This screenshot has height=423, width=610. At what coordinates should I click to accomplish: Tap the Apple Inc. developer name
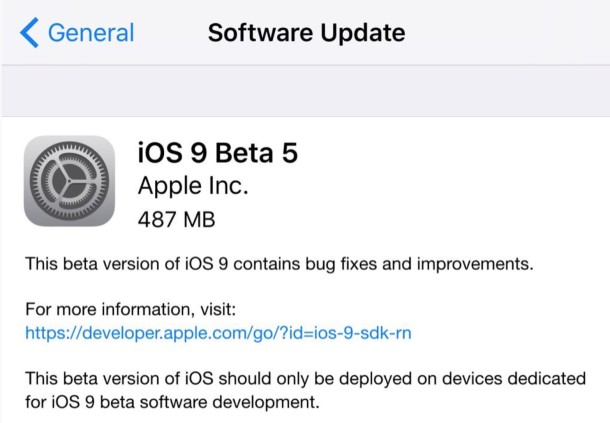(192, 186)
